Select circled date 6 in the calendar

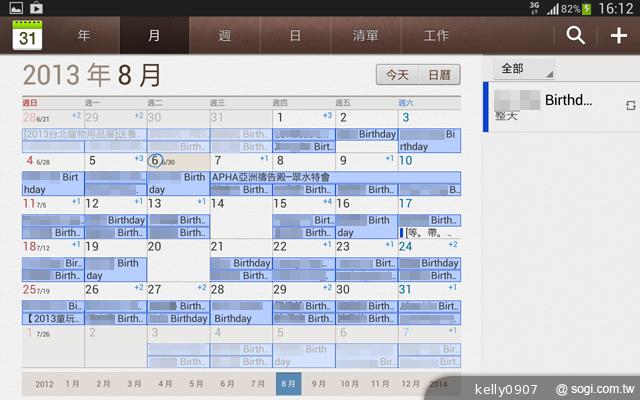click(155, 160)
